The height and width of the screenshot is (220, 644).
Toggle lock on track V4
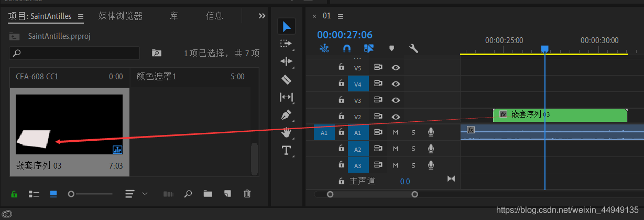tap(342, 83)
